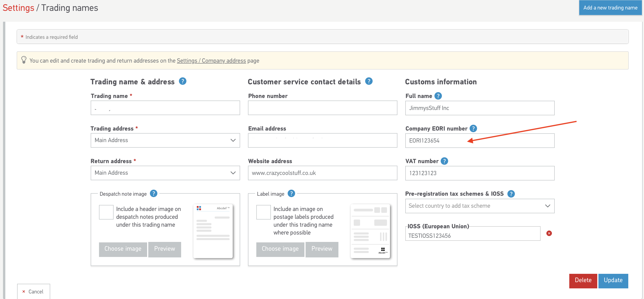Screen dimensions: 644x299
Task: Click help icon for Pre-registration tax schemes
Action: point(511,194)
